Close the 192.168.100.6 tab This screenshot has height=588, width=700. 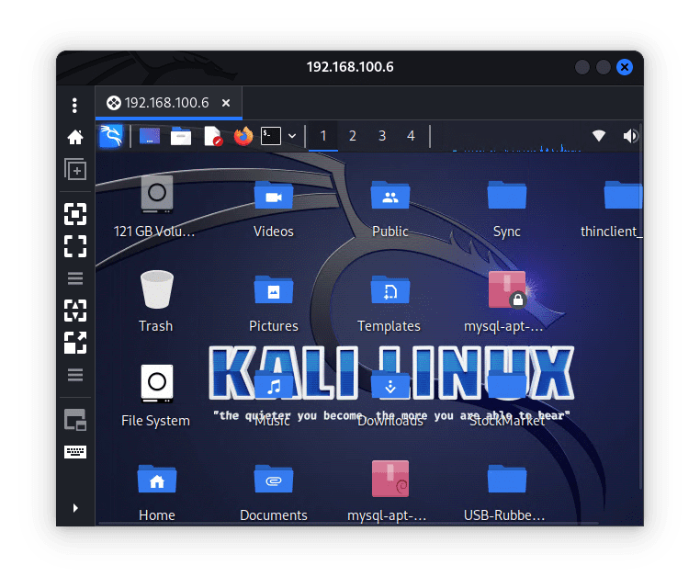click(x=226, y=103)
